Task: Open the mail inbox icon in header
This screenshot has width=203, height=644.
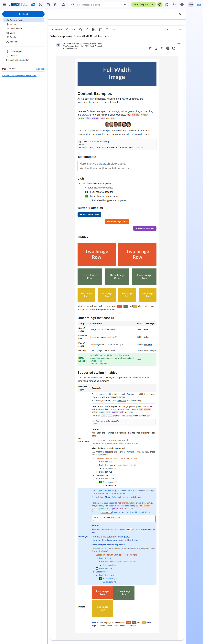Action: point(33,5)
